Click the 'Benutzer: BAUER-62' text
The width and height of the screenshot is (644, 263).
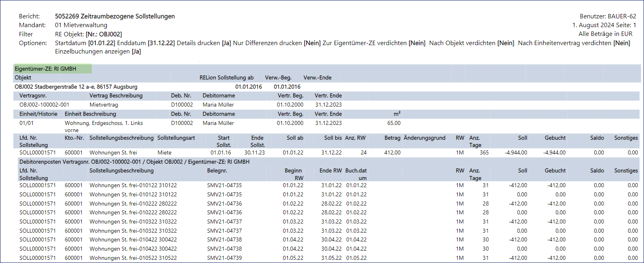pyautogui.click(x=608, y=16)
